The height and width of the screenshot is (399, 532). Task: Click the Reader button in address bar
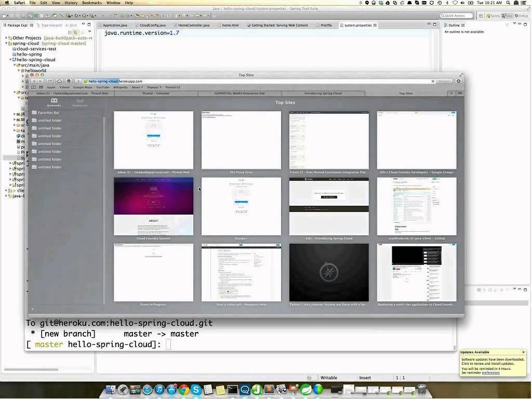click(x=445, y=81)
